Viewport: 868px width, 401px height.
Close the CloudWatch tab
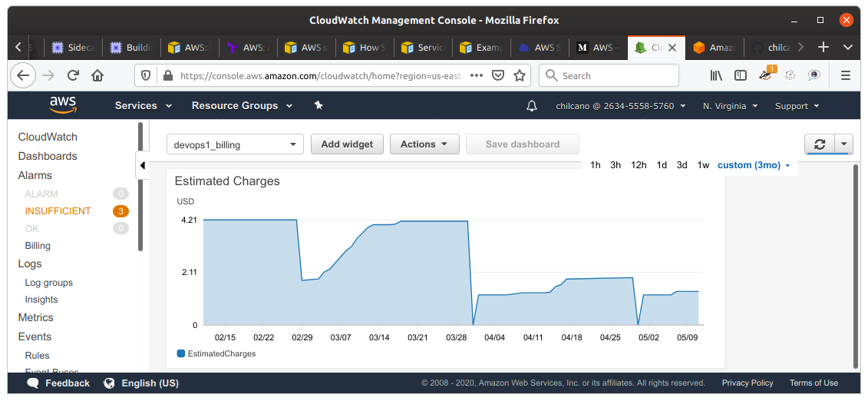tap(672, 48)
